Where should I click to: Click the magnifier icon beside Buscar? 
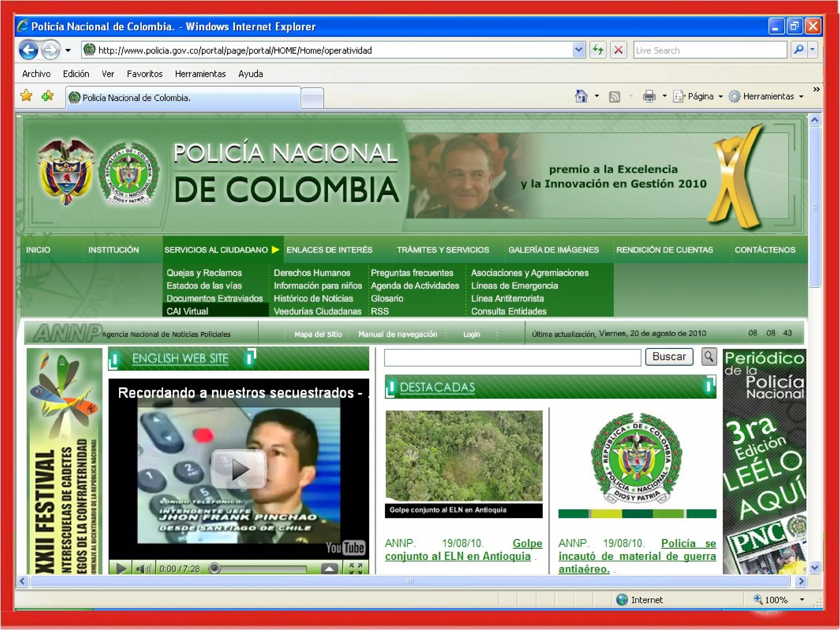(709, 356)
